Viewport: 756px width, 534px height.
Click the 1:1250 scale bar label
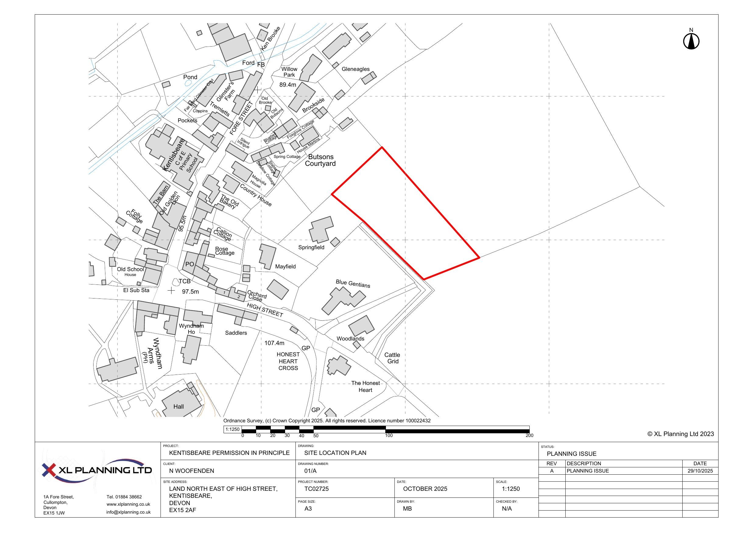pos(232,429)
